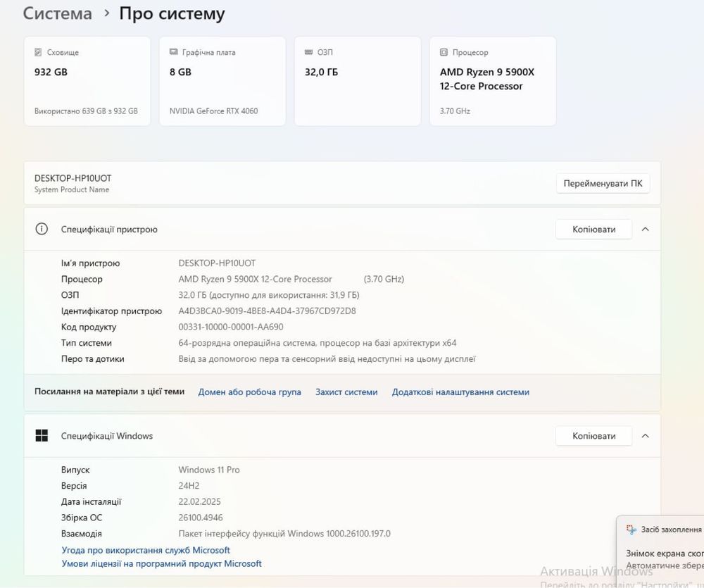The width and height of the screenshot is (704, 588).
Task: Click the Windows 11 Pro edition value
Action: (x=209, y=470)
